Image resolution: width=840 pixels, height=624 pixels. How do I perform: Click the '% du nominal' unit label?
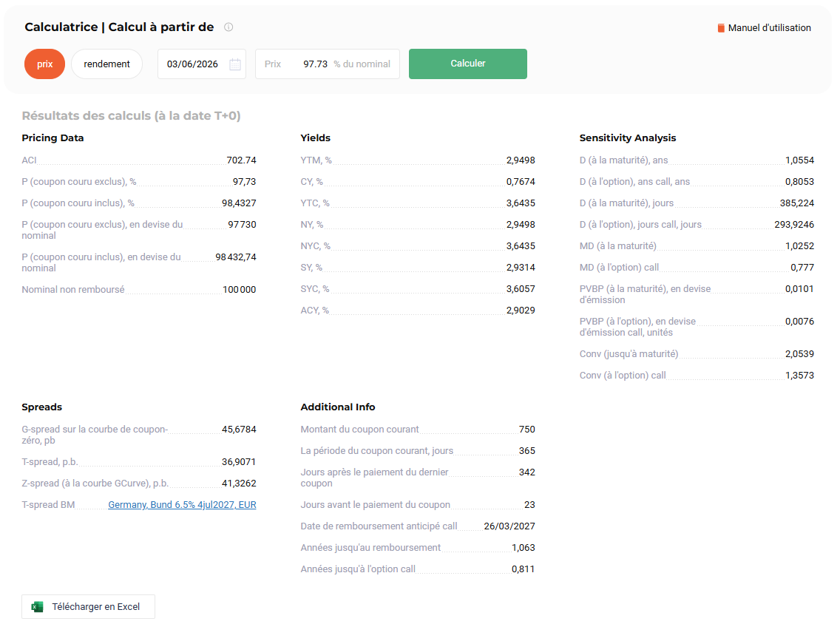coord(362,64)
